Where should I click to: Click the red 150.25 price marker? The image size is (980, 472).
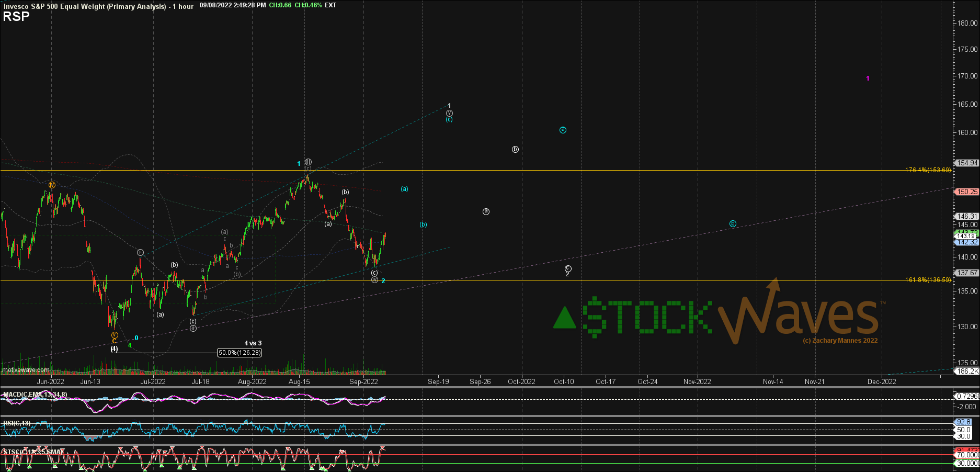coord(967,192)
